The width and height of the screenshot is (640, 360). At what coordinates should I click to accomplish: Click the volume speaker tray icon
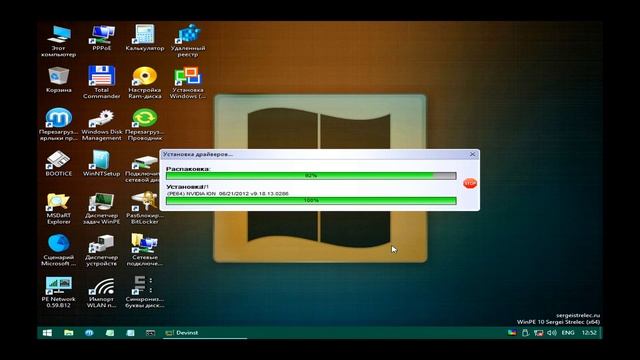tap(552, 333)
